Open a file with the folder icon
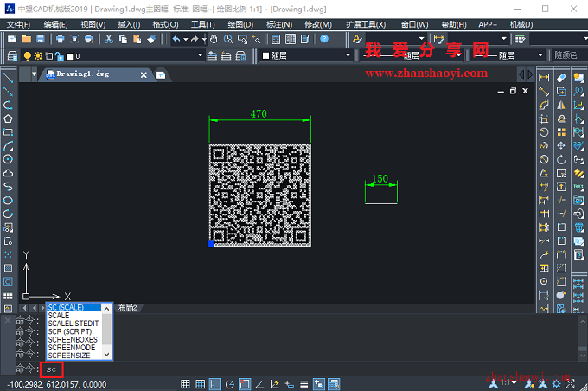Viewport: 588px width, 391px height. tap(26, 39)
